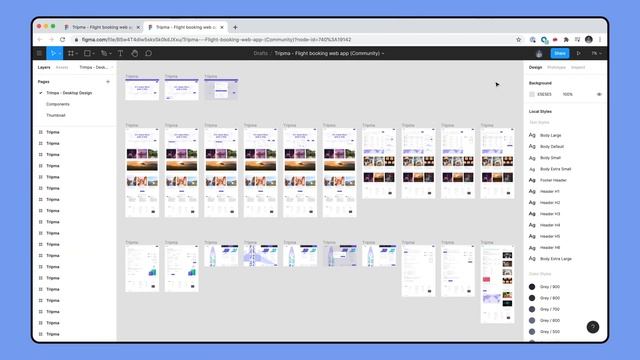Select the Rectangle shape tool
Image resolution: width=640 pixels, height=360 pixels.
coord(87,53)
